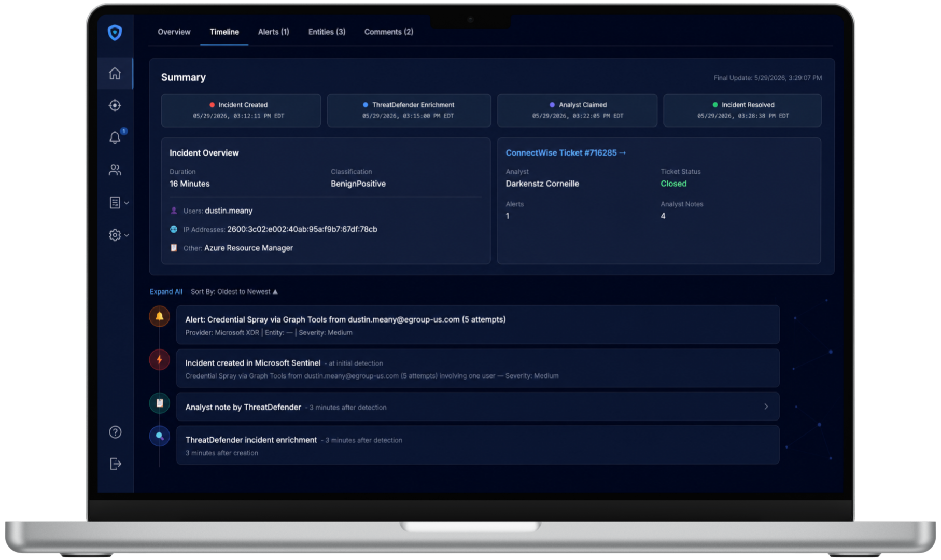Viewport: 941px width, 560px height.
Task: Click the Final Update timestamp text
Action: (x=767, y=78)
